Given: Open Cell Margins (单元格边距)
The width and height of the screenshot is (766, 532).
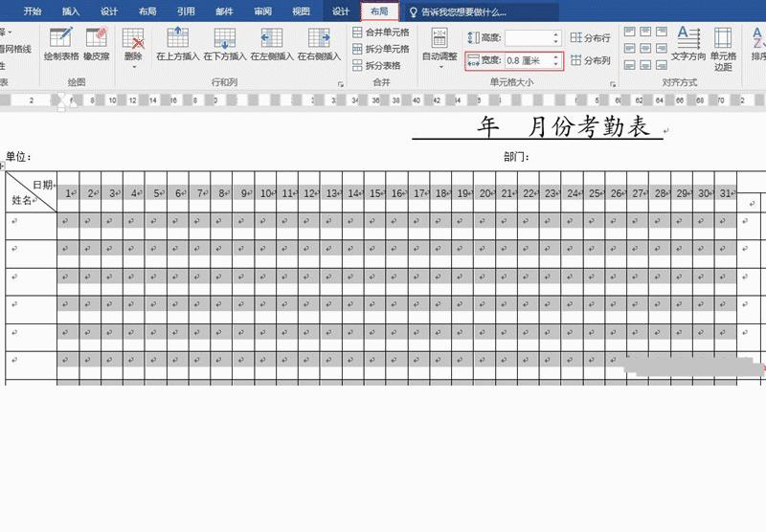Looking at the screenshot, I should tap(723, 49).
